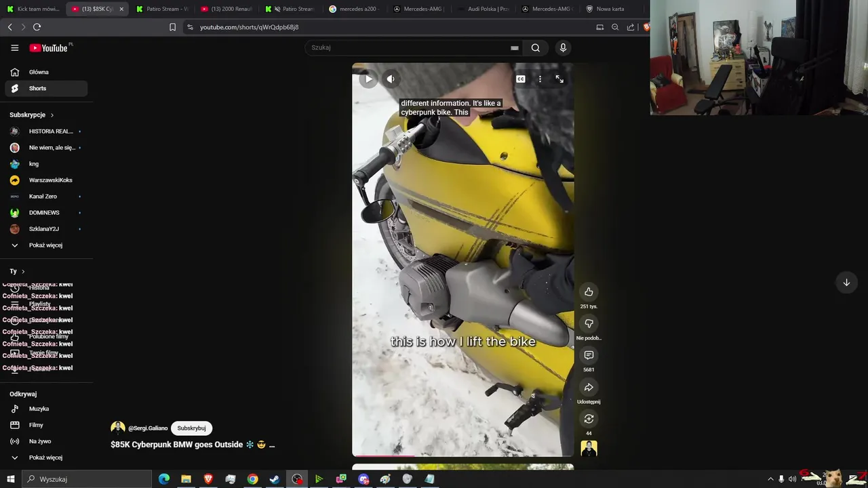The width and height of the screenshot is (868, 488).
Task: Open Steam from the taskbar
Action: 275,479
